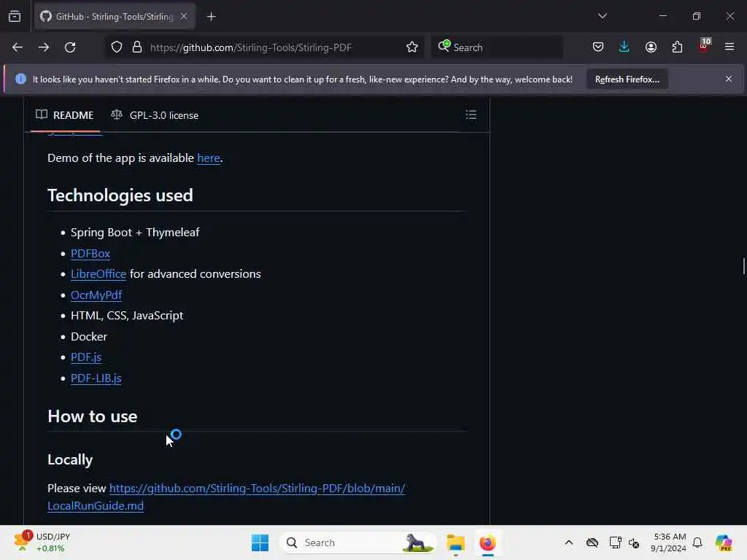
Task: Reload the current page
Action: coord(70,47)
